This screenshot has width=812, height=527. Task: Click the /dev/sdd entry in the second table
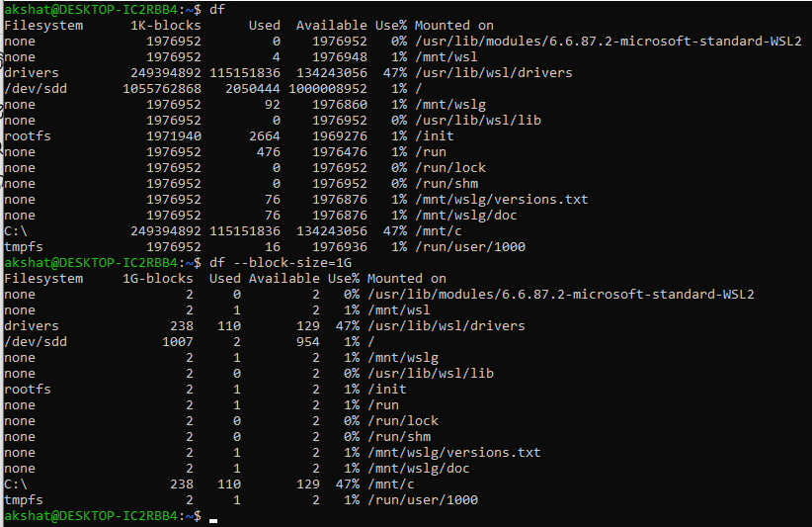(x=36, y=341)
